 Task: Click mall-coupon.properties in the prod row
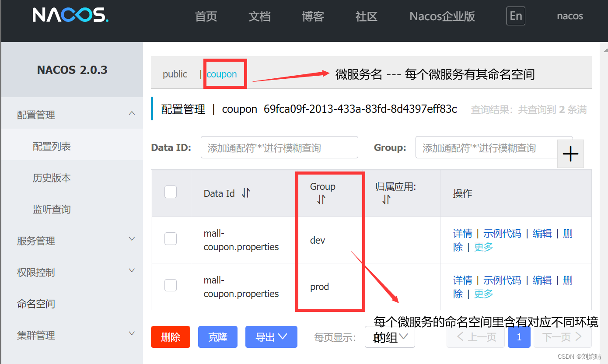241,287
